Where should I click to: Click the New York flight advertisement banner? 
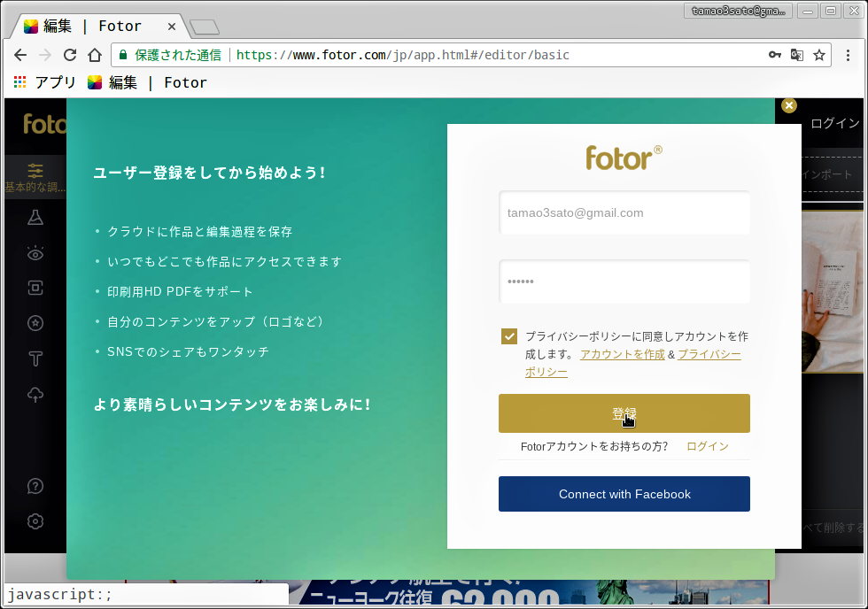[x=529, y=592]
